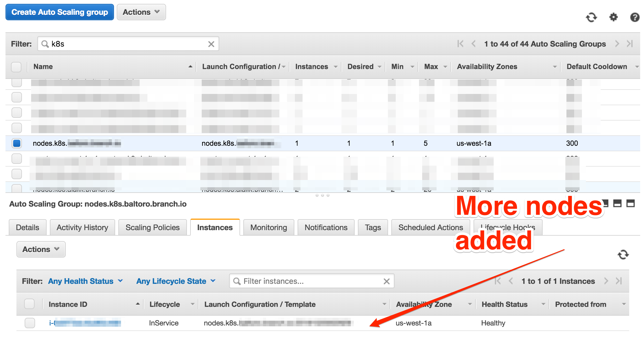This screenshot has height=360, width=644.
Task: Open the help question mark icon
Action: point(634,18)
